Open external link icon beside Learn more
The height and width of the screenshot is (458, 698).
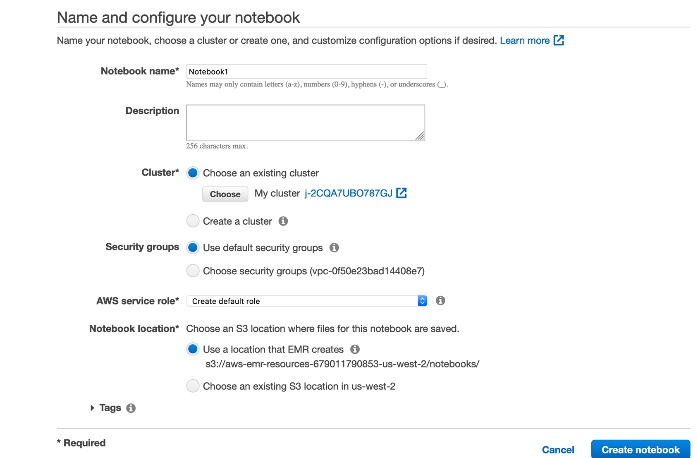pyautogui.click(x=559, y=41)
